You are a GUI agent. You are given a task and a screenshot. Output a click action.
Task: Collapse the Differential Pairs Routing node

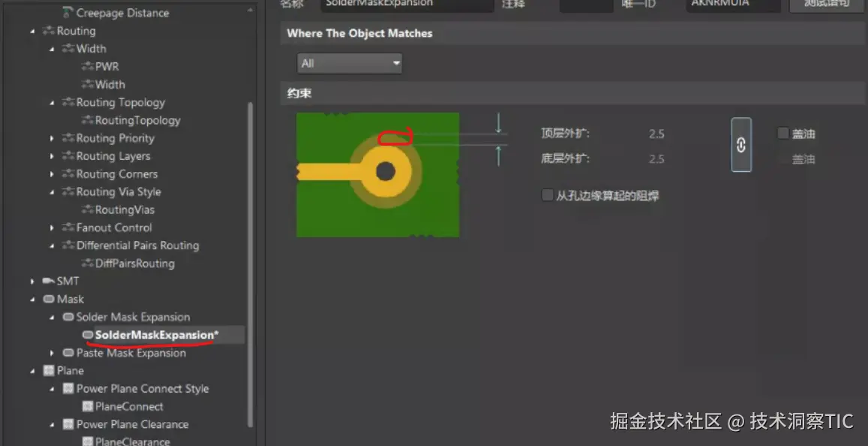(52, 246)
